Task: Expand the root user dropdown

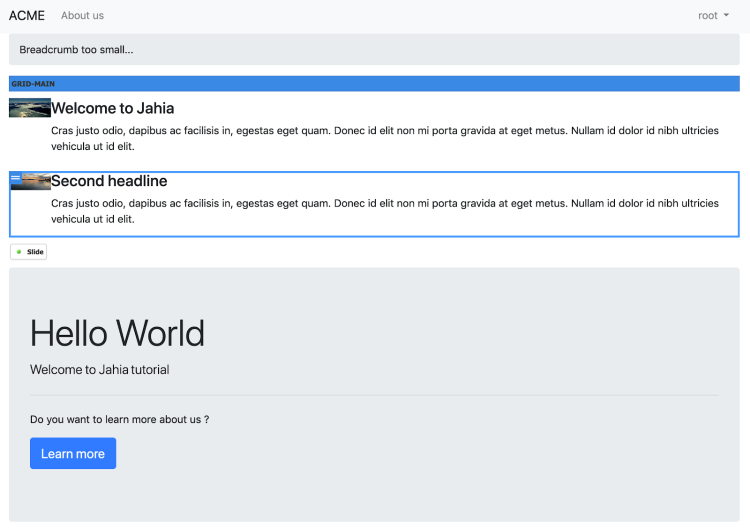Action: (x=713, y=15)
